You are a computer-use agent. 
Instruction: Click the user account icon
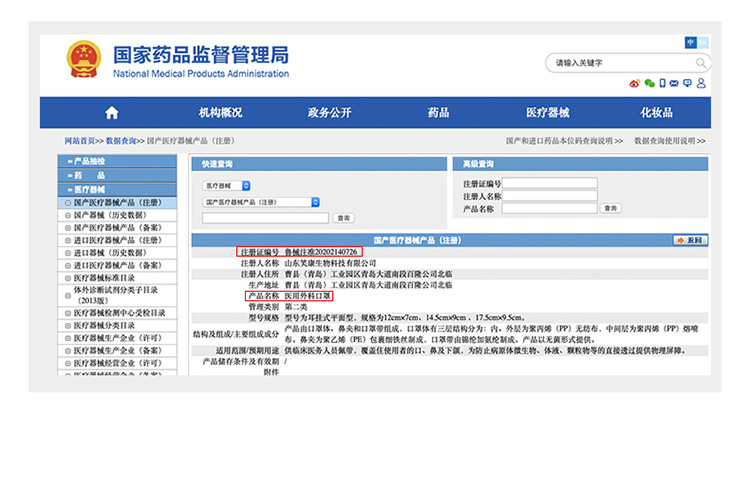700,83
